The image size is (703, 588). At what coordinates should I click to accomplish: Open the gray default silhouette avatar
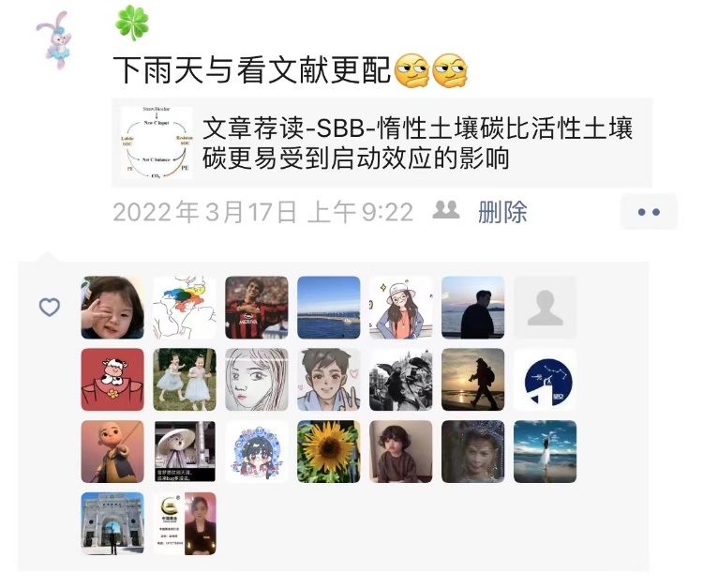click(x=545, y=308)
